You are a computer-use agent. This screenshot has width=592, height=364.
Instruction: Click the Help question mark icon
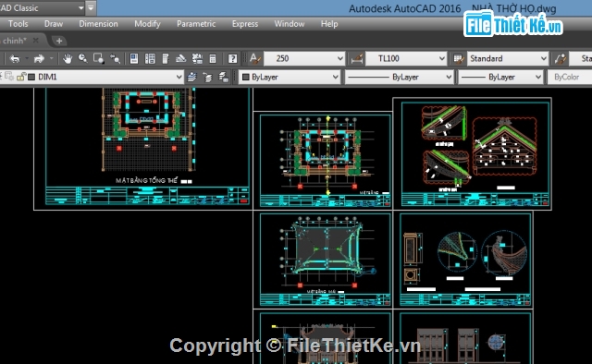pyautogui.click(x=232, y=58)
